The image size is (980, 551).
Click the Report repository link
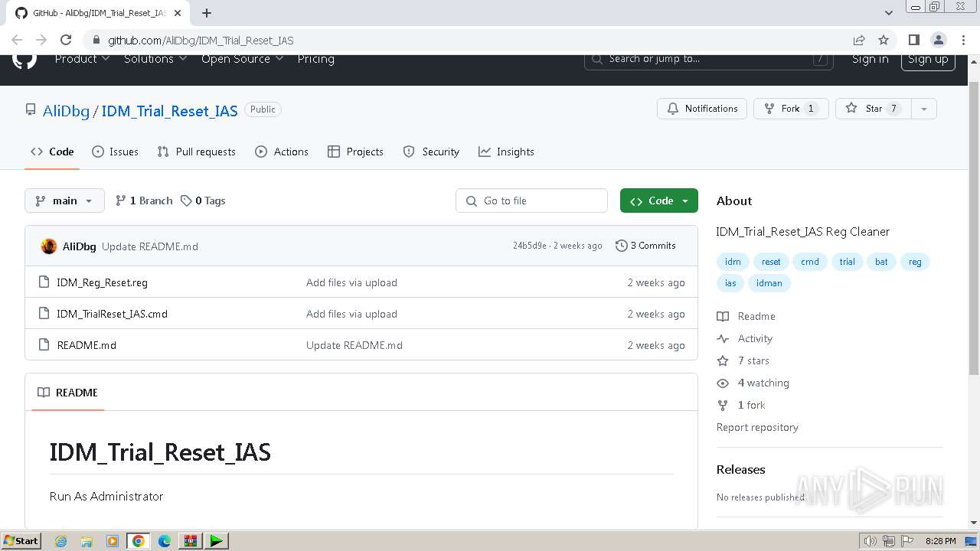point(757,427)
